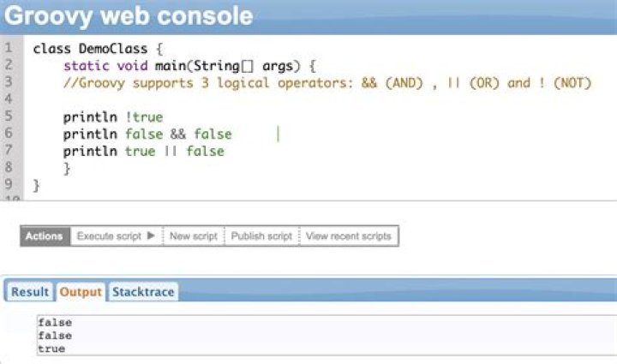This screenshot has width=617, height=364.
Task: Place cursor on 'class DemoClass {' line
Action: tap(98, 49)
